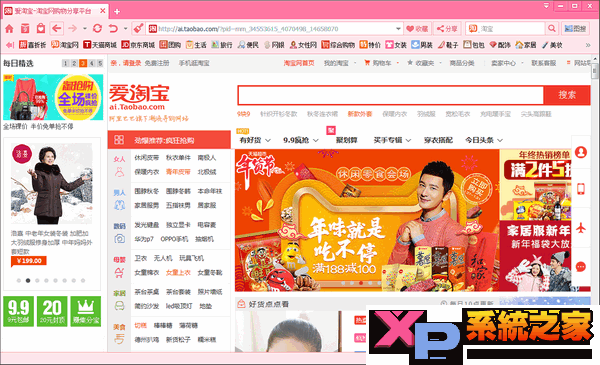
Task: Expand the address bar URL dropdown
Action: 398,29
